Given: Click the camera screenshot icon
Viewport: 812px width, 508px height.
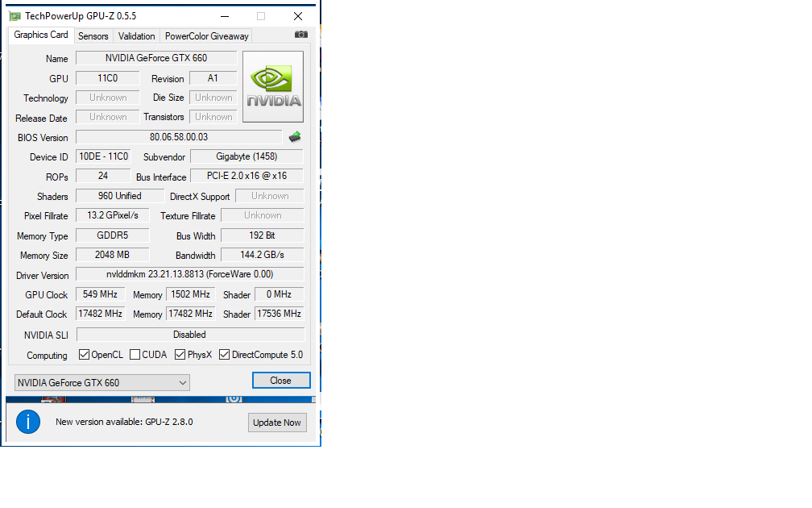Looking at the screenshot, I should click(301, 35).
